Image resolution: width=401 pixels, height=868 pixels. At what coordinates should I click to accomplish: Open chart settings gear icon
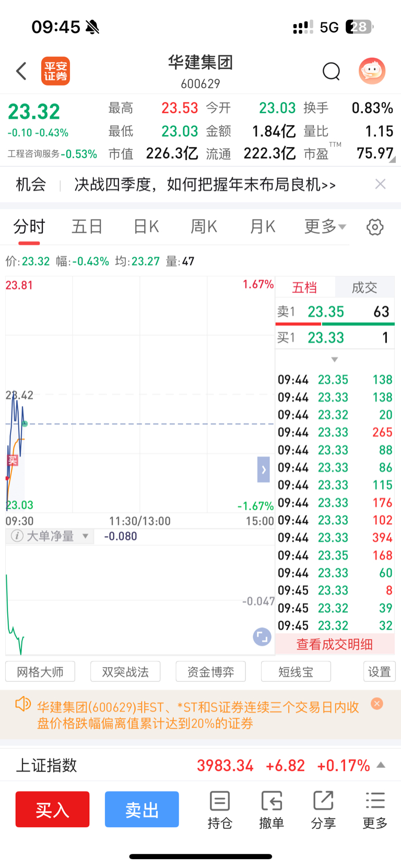coord(375,227)
